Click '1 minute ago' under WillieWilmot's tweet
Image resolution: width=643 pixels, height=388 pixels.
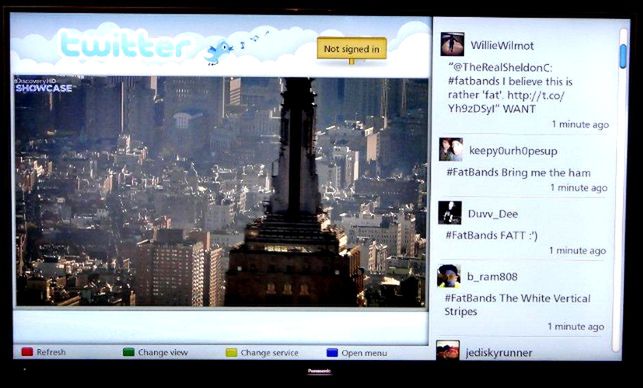[580, 125]
